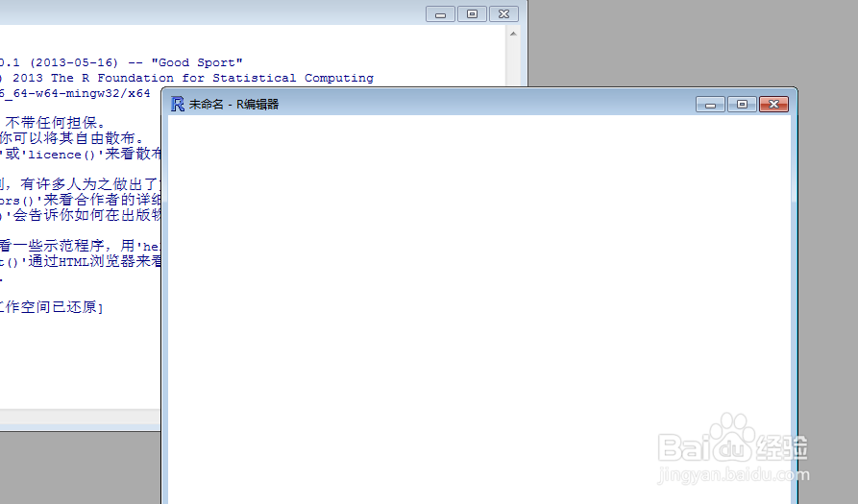Click the 不带任何担保 line in console
This screenshot has width=858, height=504.
point(56,123)
